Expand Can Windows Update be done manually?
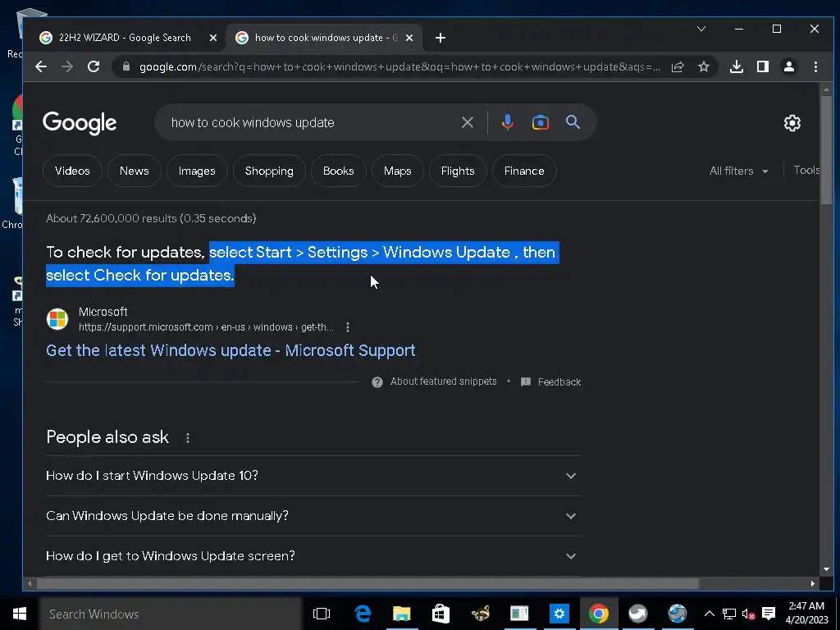The width and height of the screenshot is (840, 630). [313, 516]
